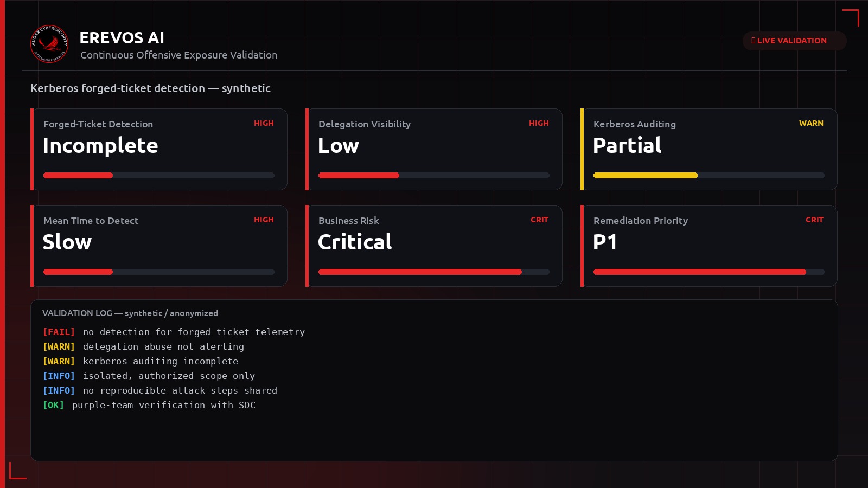Click the yellow Kerberos Auditing progress bar

709,175
